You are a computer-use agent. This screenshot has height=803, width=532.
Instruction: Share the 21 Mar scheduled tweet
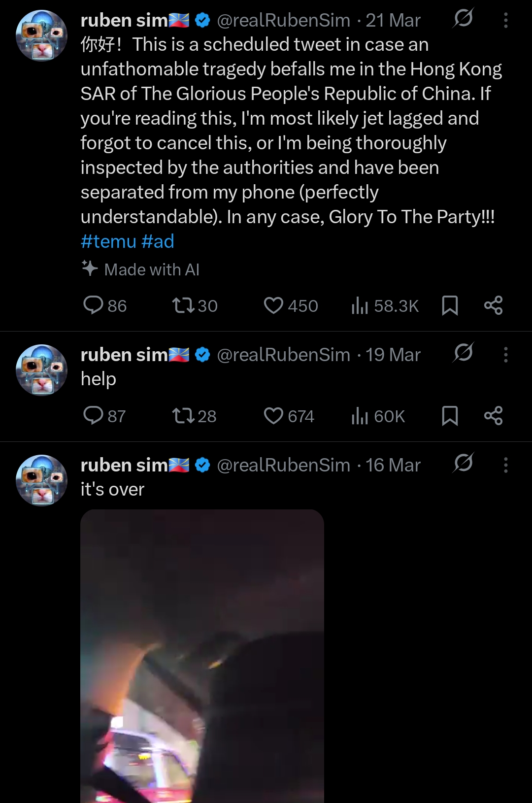click(493, 305)
